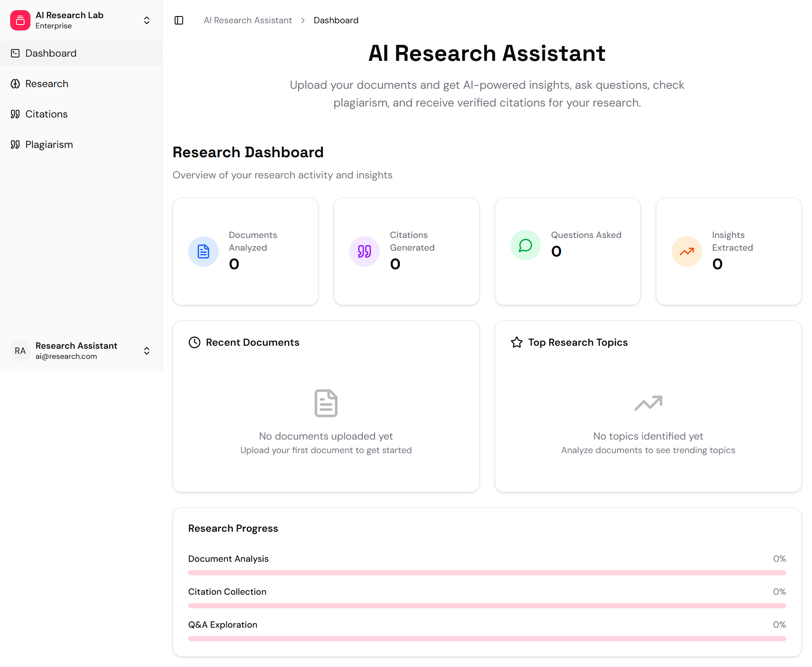
Task: Expand the AI Research Lab workspace switcher
Action: (x=146, y=20)
